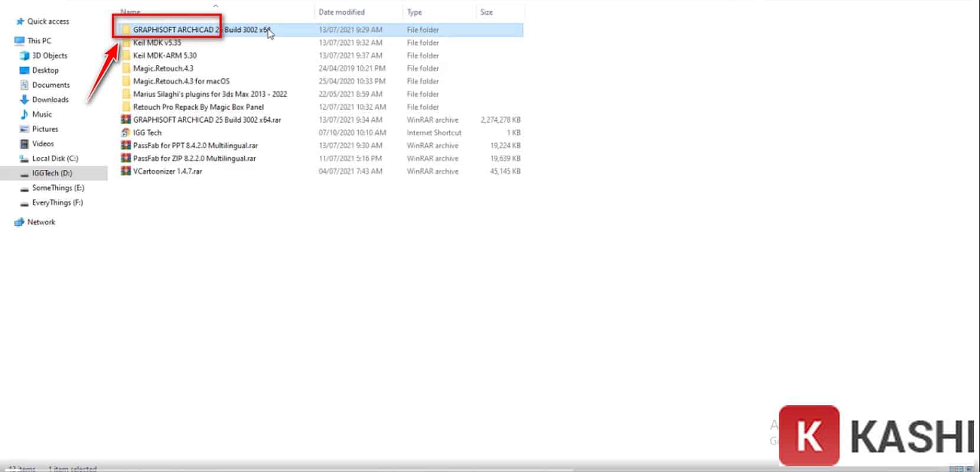Viewport: 980px width, 472px height.
Task: Click the 3D Objects icon in sidebar
Action: point(25,55)
